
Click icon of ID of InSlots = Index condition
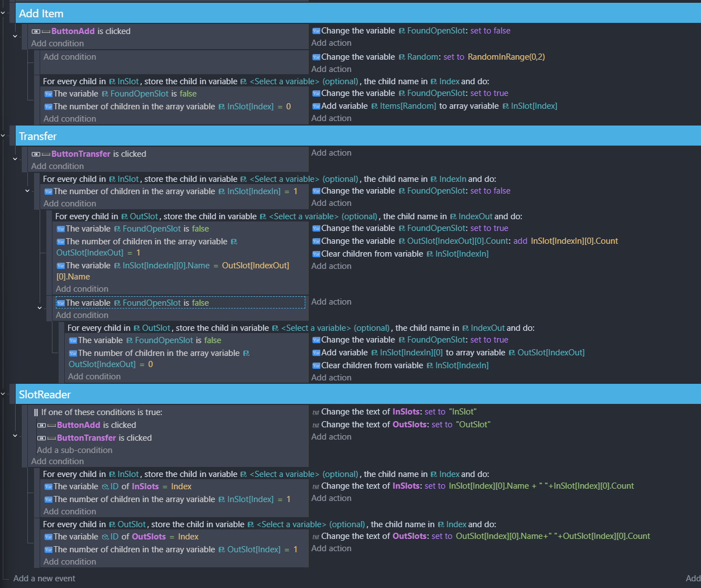click(x=48, y=487)
